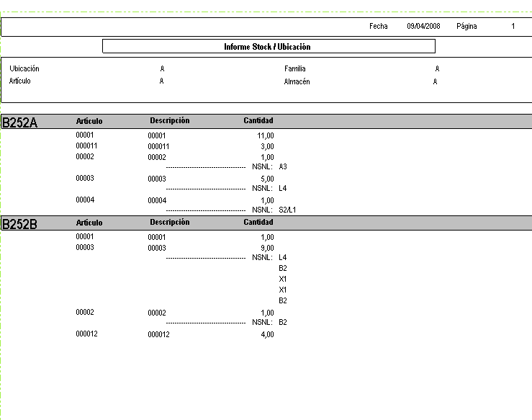Image resolution: width=532 pixels, height=420 pixels.
Task: Click the 'Artículo' filter label under Ubicación
Action: pyautogui.click(x=19, y=81)
